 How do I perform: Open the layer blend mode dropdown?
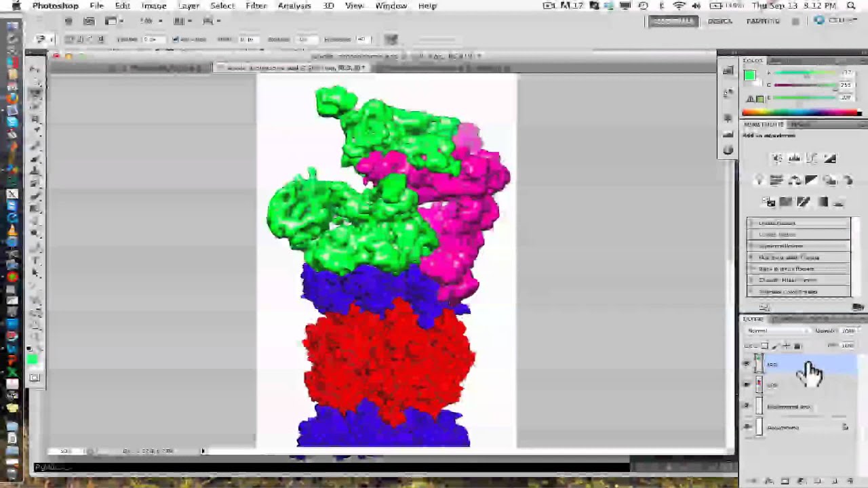point(778,331)
